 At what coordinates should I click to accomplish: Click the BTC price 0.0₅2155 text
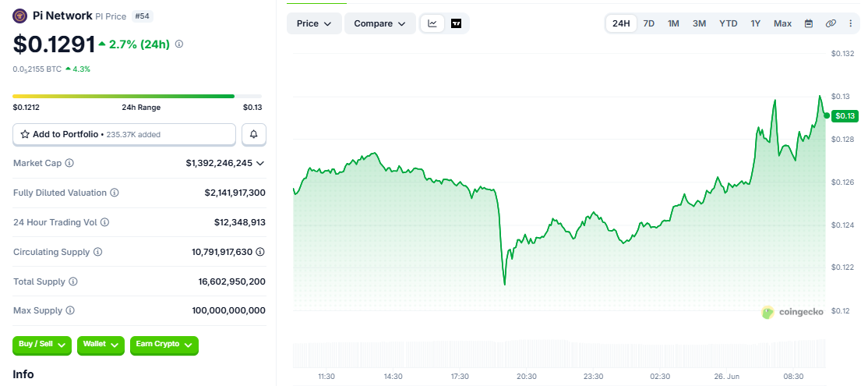(37, 69)
